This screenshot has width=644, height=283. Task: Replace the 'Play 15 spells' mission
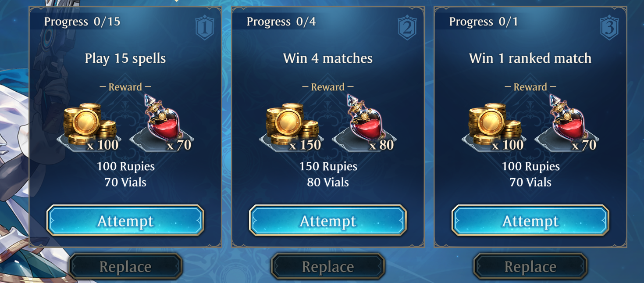pos(125,266)
